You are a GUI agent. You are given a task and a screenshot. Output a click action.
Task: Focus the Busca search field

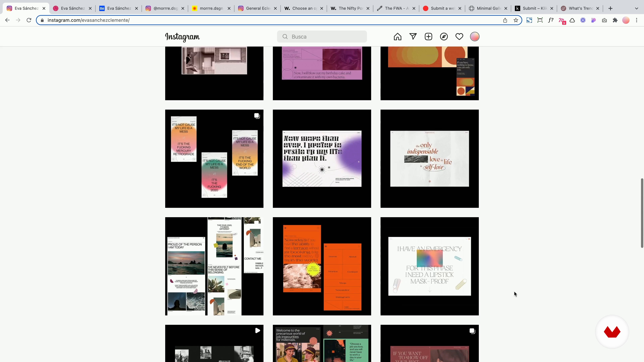[x=322, y=37]
